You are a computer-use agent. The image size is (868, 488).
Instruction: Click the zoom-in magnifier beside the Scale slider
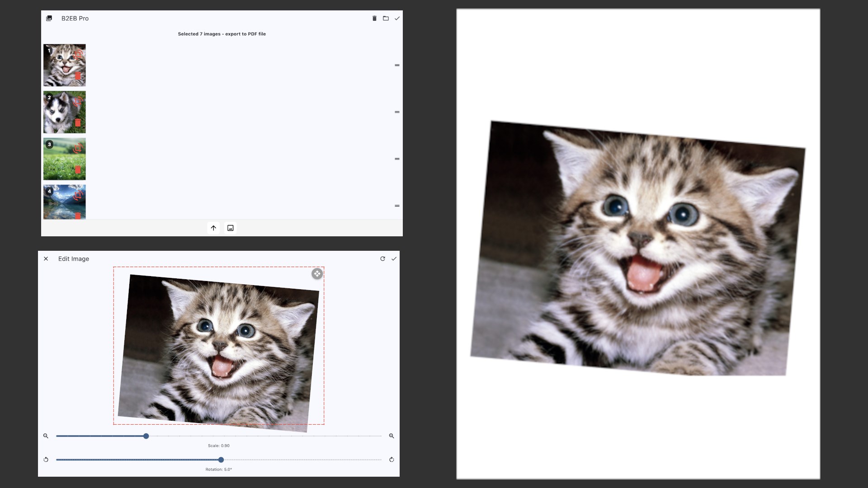coord(392,436)
